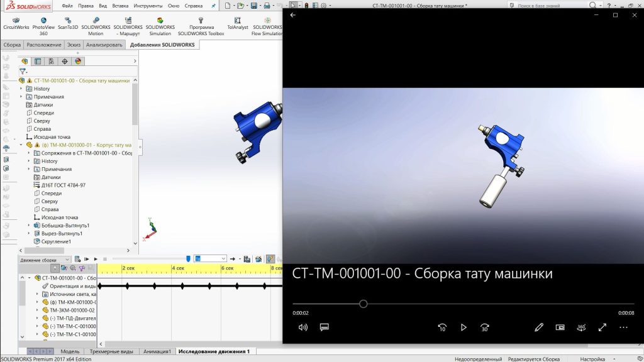Switch to the Анимация1 motion study tab

point(157,351)
